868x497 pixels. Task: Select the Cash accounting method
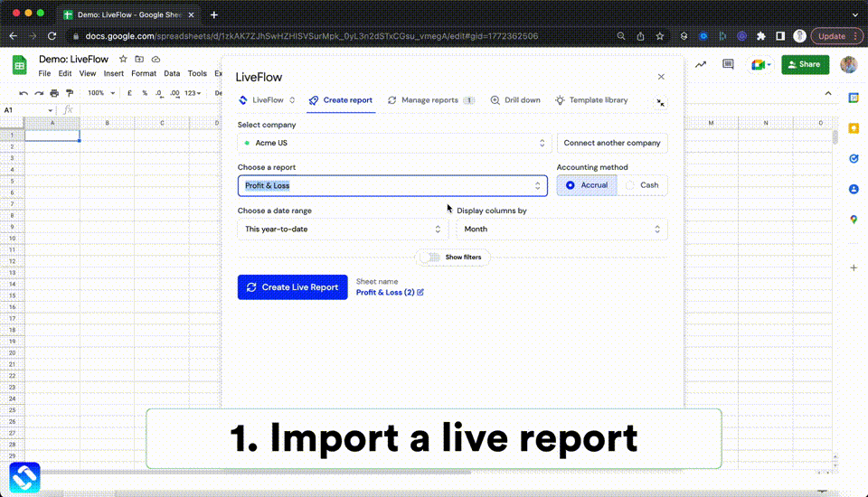[x=642, y=185]
